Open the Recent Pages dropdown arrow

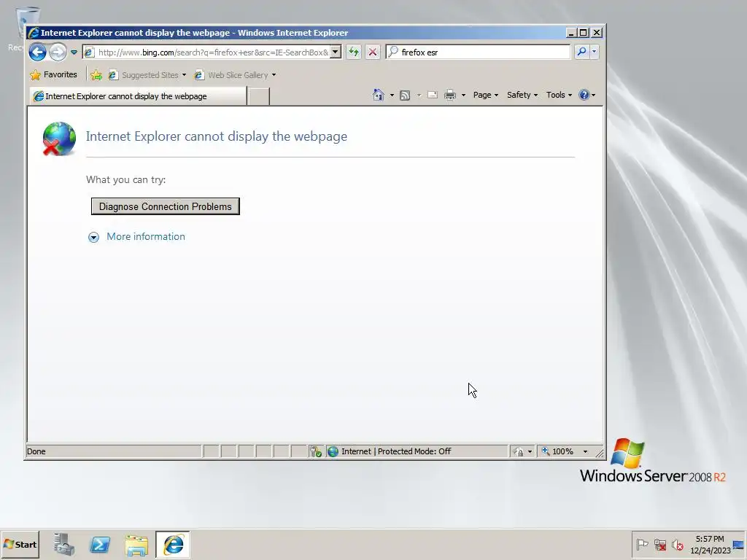[74, 52]
